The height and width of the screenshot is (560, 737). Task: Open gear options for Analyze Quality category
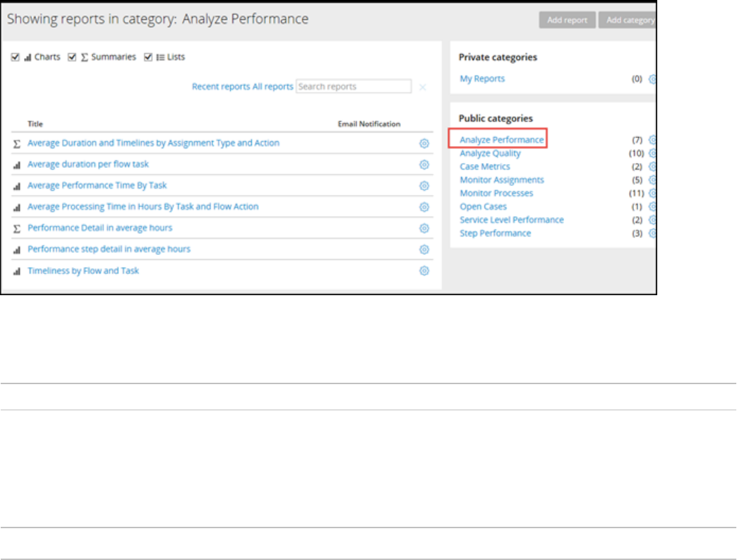[x=652, y=153]
